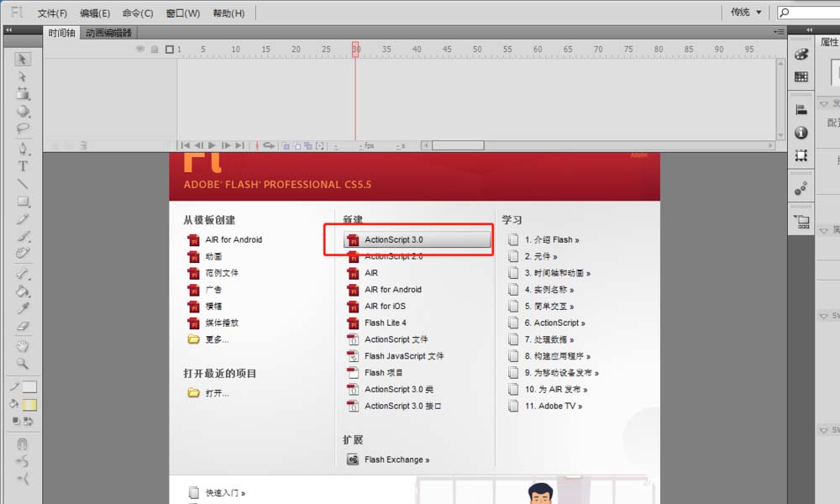840x504 pixels.
Task: Open the 文件(F) menu
Action: (52, 13)
